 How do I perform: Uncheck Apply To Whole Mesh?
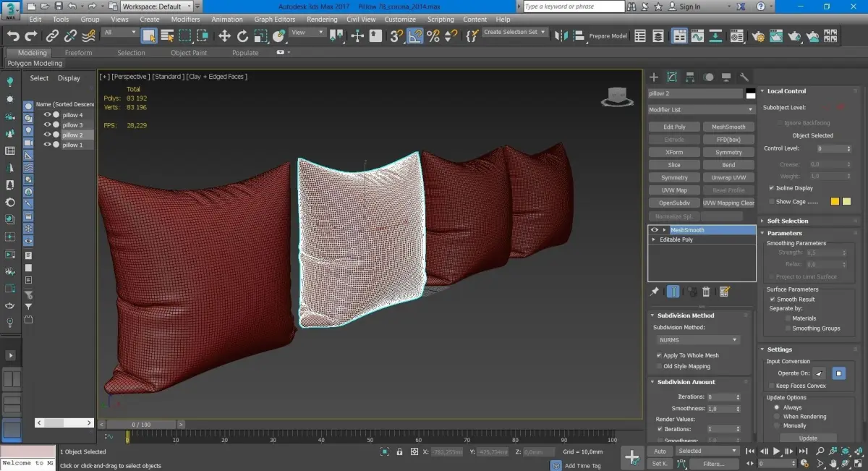tap(659, 355)
